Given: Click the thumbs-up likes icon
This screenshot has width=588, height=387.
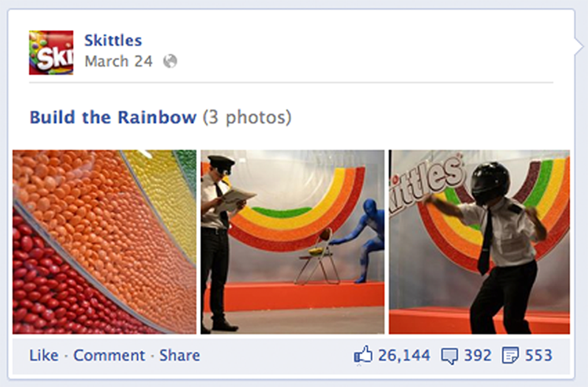Looking at the screenshot, I should pyautogui.click(x=363, y=355).
